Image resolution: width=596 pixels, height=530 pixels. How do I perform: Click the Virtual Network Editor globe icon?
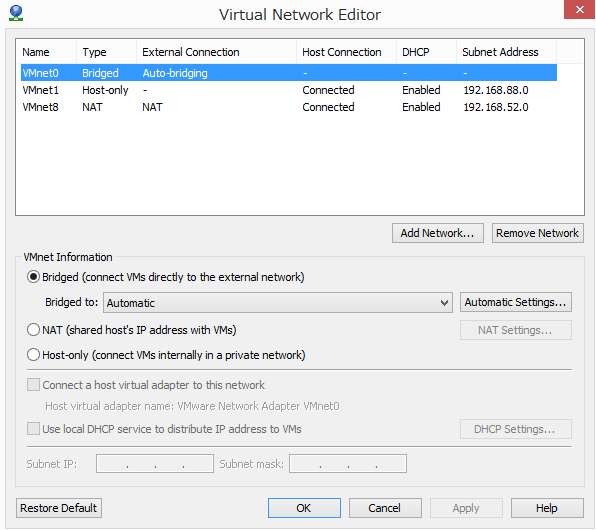click(16, 13)
